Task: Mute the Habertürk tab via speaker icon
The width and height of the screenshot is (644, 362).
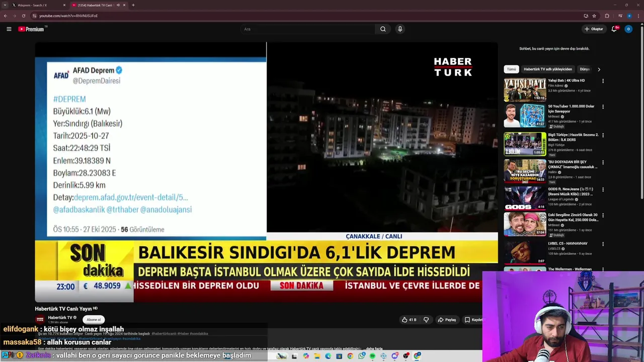Action: coord(118,5)
